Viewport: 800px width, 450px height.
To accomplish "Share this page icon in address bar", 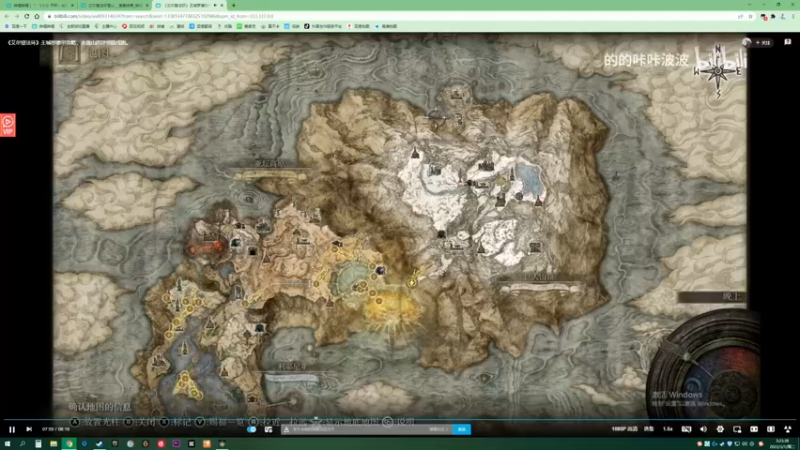I will (740, 16).
